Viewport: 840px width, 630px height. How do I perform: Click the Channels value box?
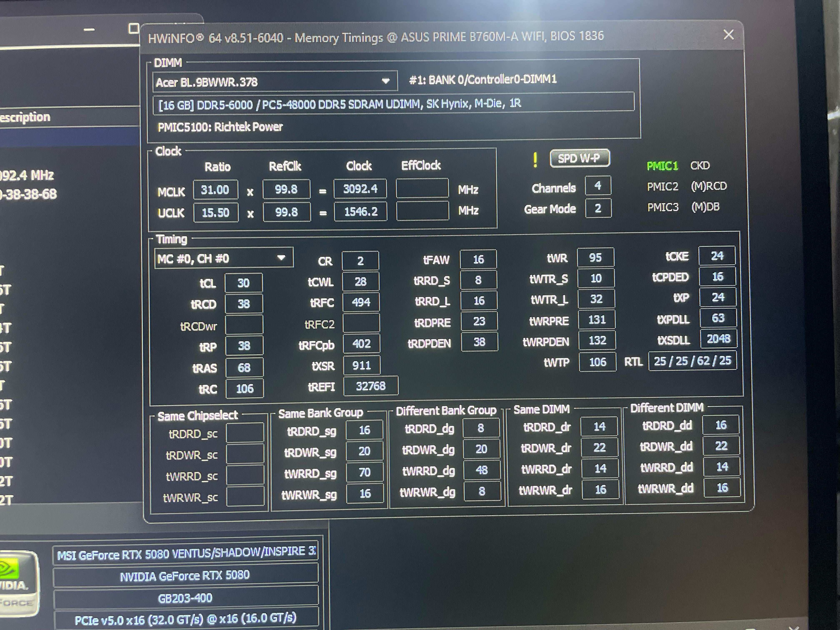[598, 186]
